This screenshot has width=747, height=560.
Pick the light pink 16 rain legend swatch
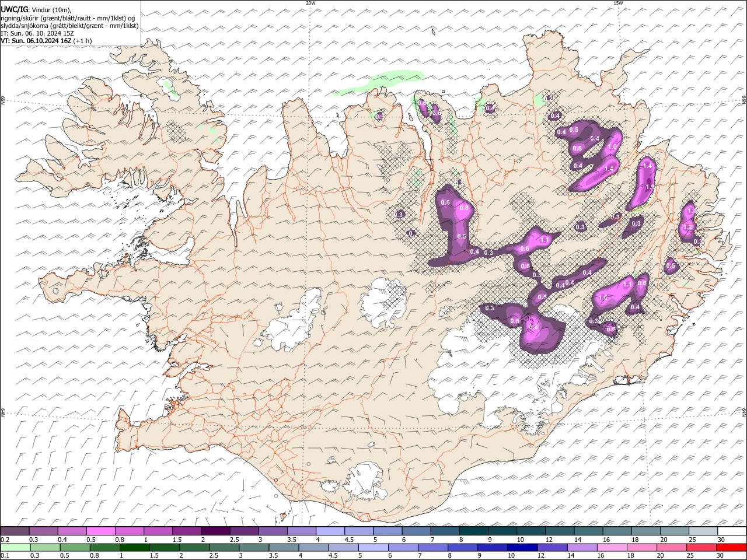click(x=612, y=548)
